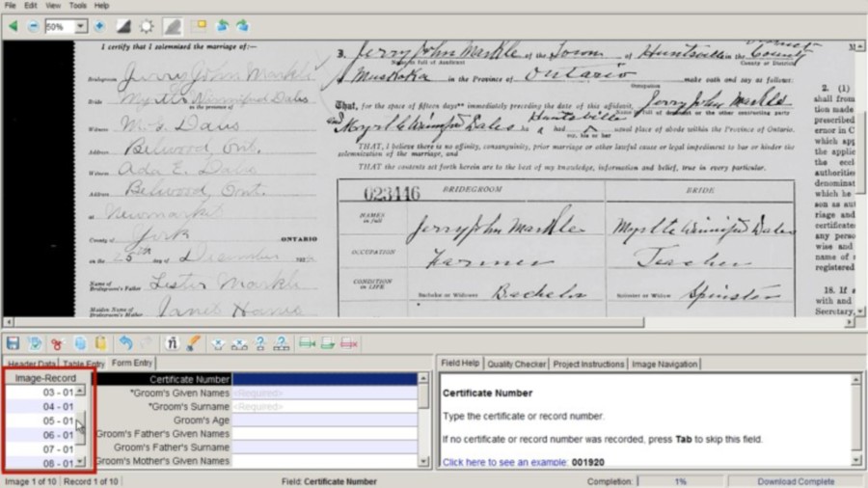Image resolution: width=868 pixels, height=488 pixels.
Task: Click the Groom's Age input field
Action: (x=324, y=420)
